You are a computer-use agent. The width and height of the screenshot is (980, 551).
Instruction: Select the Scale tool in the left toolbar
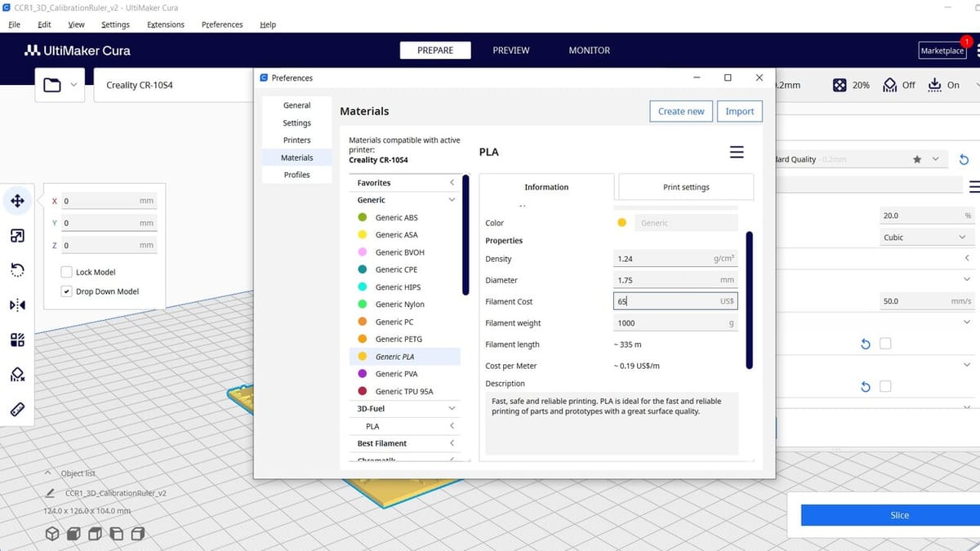click(17, 236)
